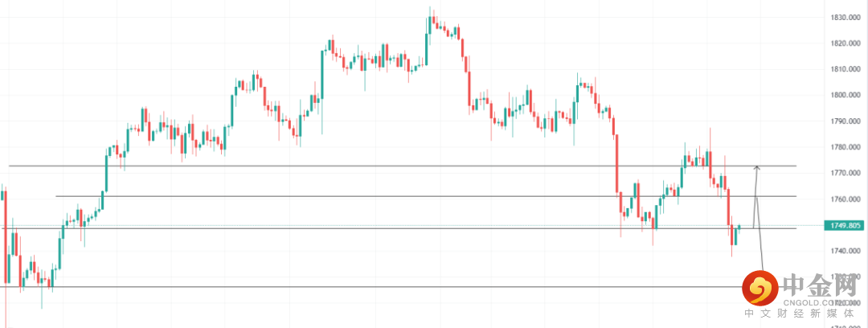Click the 1790.000 price axis label
The width and height of the screenshot is (868, 328).
843,121
